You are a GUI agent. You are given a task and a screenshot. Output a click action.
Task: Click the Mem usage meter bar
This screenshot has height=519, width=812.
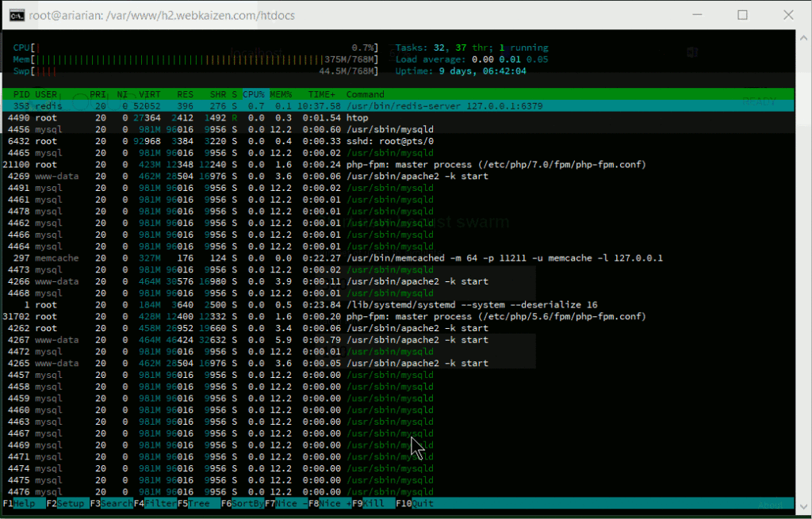point(196,59)
